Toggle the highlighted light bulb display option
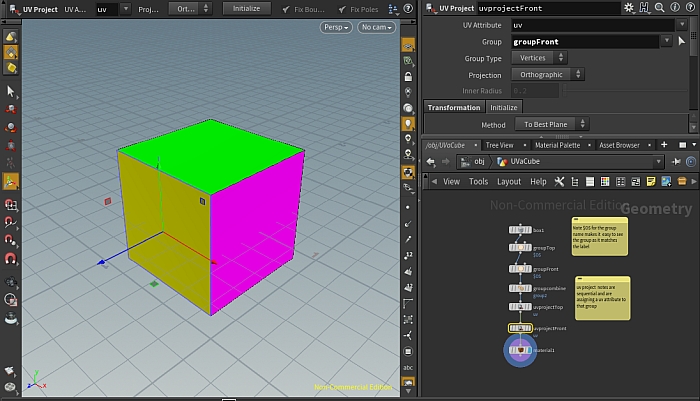700x401 pixels. [408, 123]
